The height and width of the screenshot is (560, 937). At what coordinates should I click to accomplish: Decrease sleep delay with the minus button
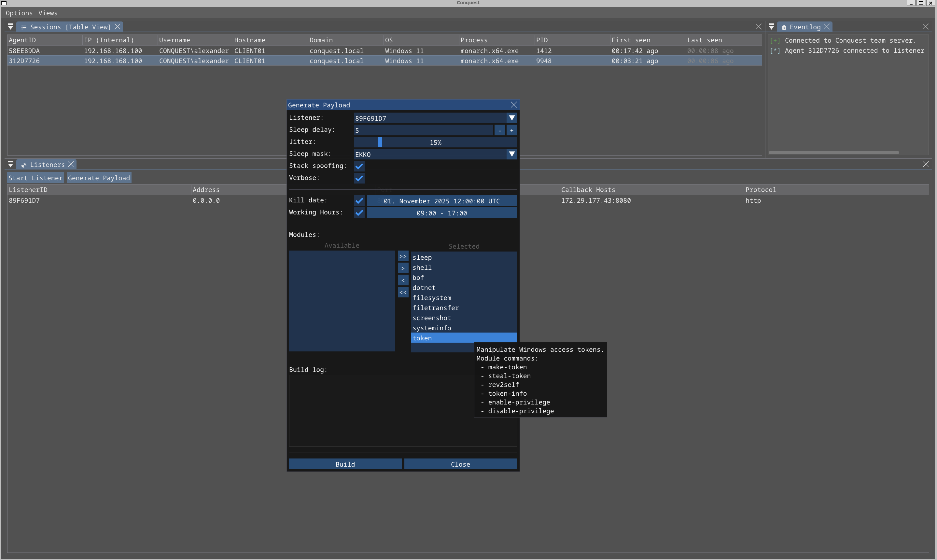pos(499,130)
